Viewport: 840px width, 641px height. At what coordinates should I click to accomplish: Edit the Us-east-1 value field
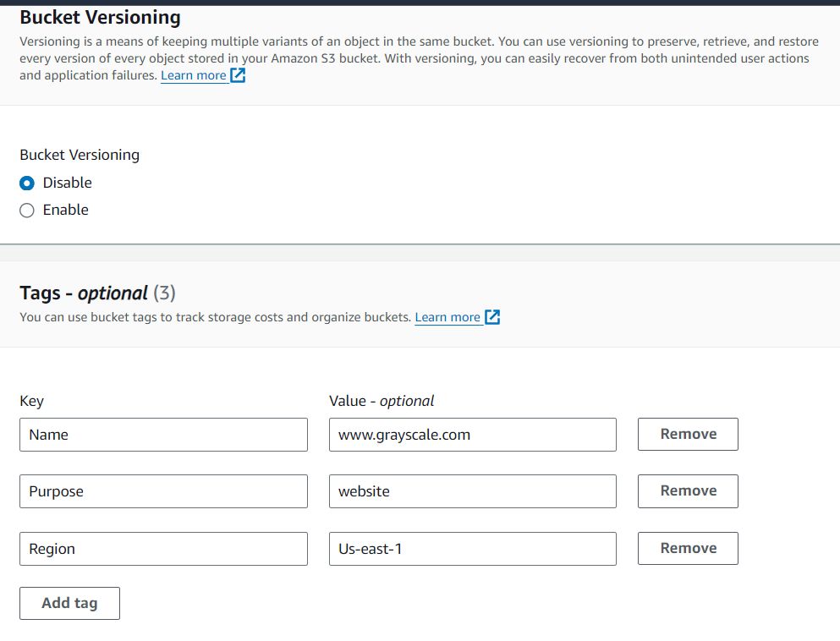(472, 549)
